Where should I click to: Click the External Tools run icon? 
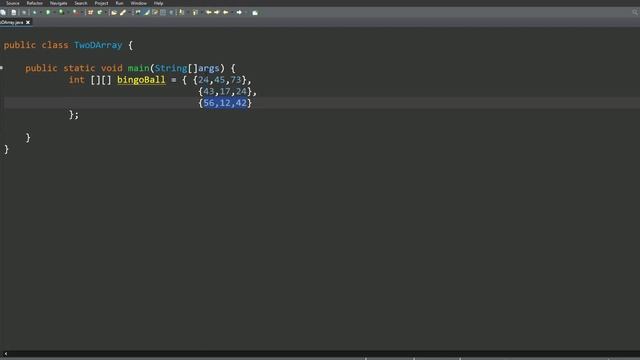click(75, 12)
